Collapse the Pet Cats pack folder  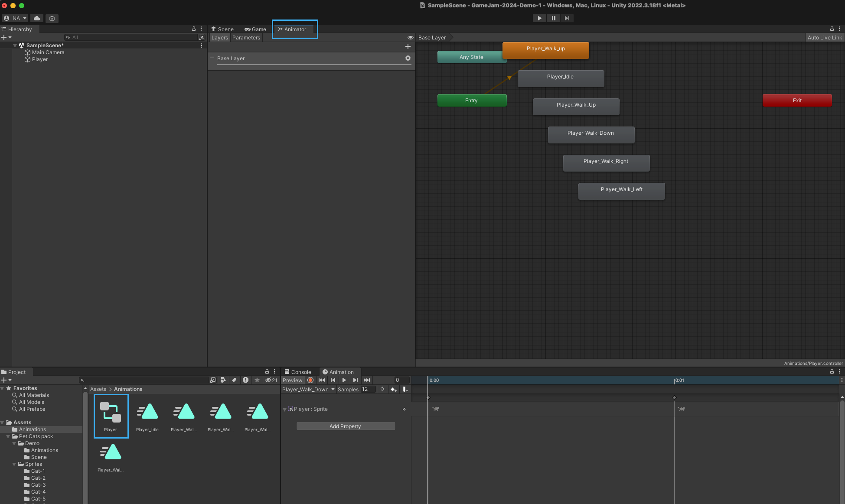8,436
